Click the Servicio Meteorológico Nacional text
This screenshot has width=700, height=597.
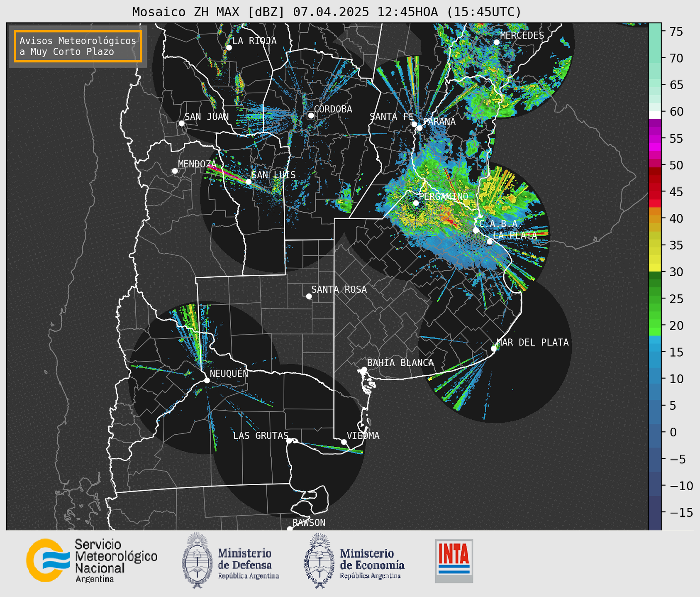116,560
